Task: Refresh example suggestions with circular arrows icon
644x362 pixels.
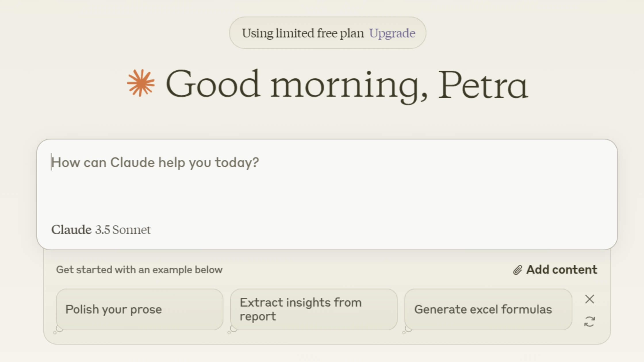Action: 590,321
